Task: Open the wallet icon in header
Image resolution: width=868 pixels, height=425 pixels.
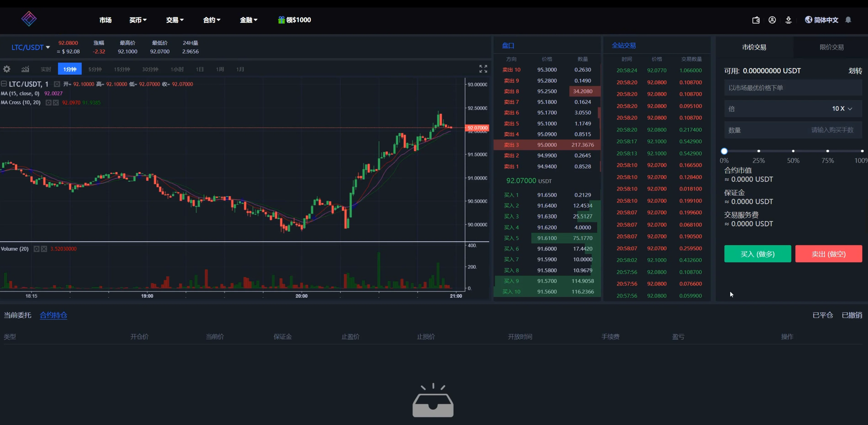Action: coord(756,20)
